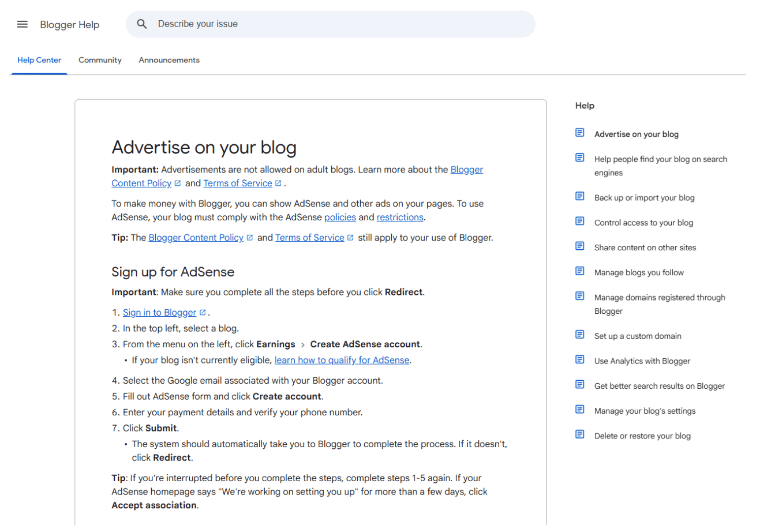Open Get better search results on Blogger article
The width and height of the screenshot is (757, 532).
coord(659,386)
